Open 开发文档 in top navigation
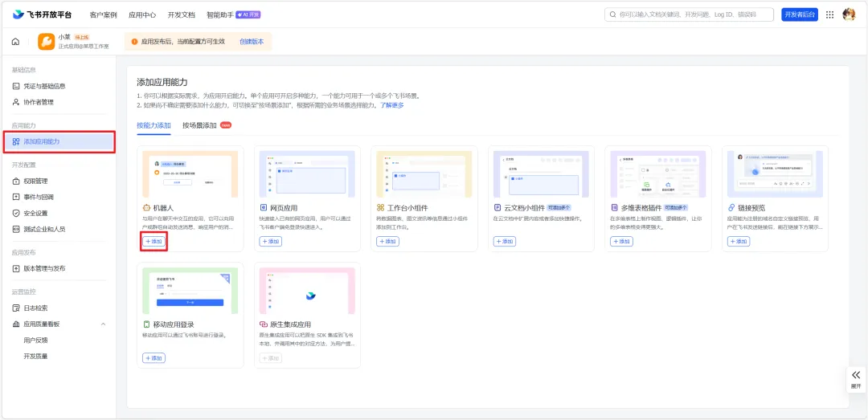The width and height of the screenshot is (868, 420). click(x=182, y=15)
